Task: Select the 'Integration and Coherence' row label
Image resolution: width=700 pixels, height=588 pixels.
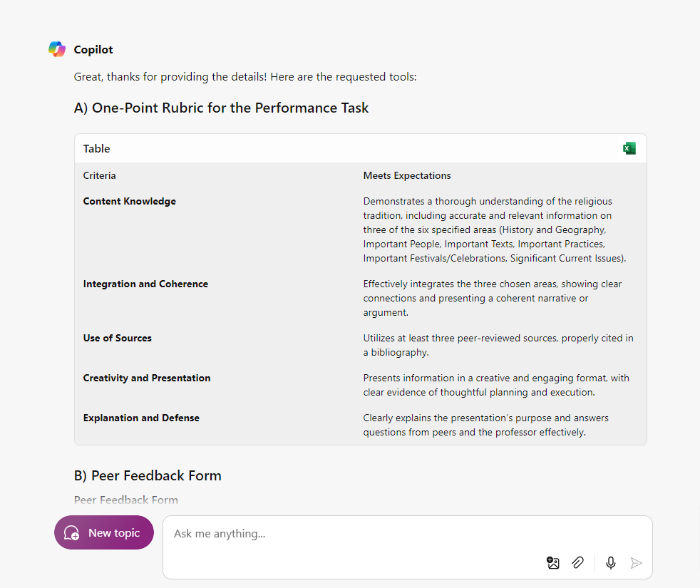Action: point(145,284)
